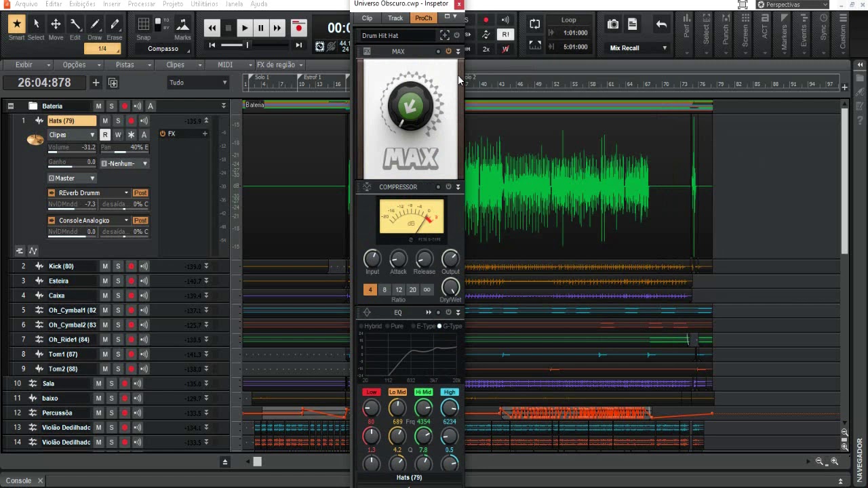Start playback with the Play button
Viewport: 868px width, 488px height.
[x=244, y=28]
